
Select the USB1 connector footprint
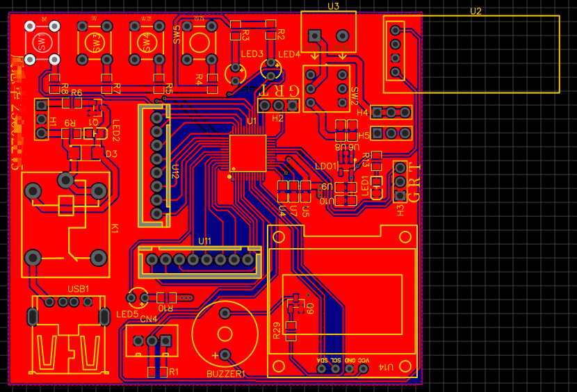[68, 335]
